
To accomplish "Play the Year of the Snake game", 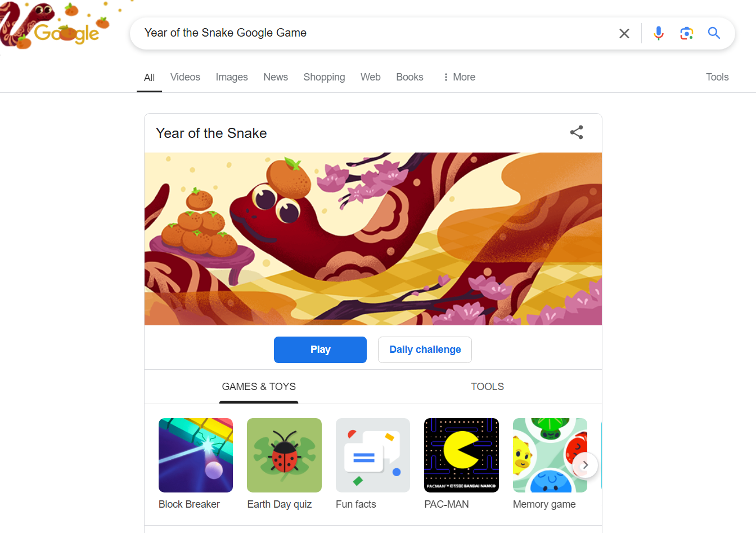I will pos(320,350).
